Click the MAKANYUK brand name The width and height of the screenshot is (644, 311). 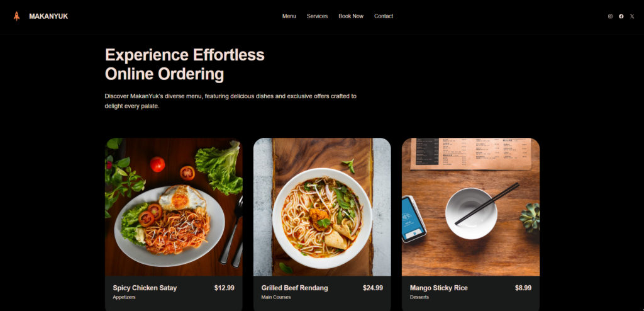pyautogui.click(x=48, y=16)
